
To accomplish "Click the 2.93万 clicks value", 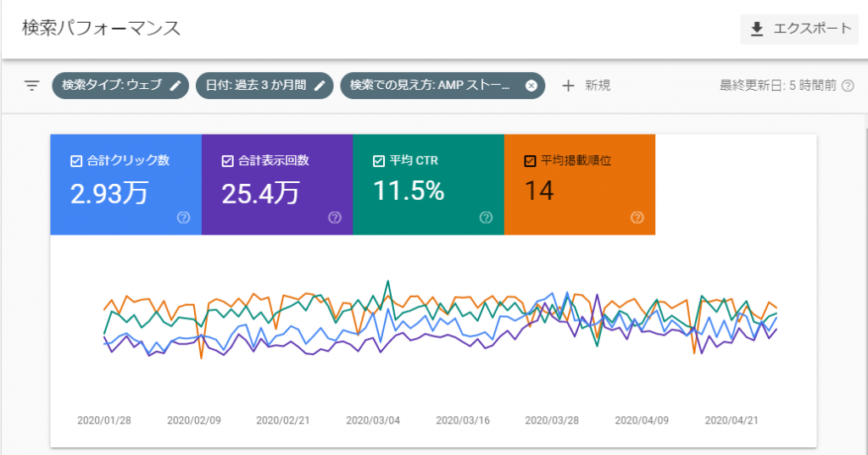I will click(x=109, y=194).
